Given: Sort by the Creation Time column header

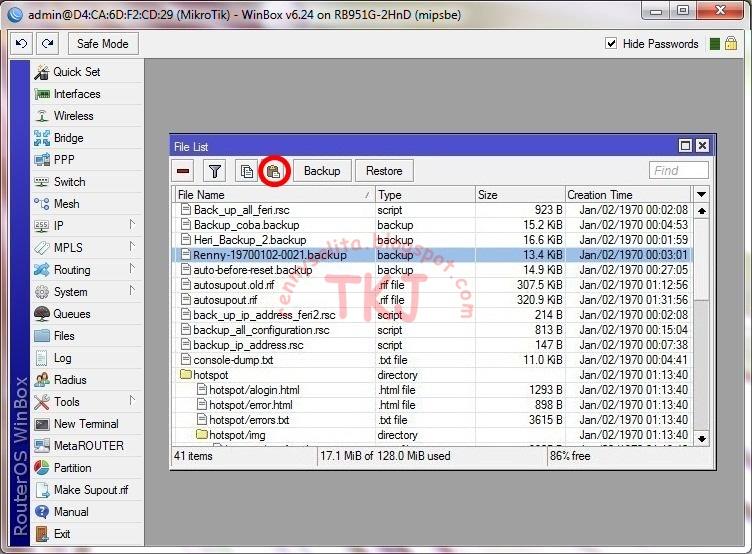Looking at the screenshot, I should click(x=629, y=195).
